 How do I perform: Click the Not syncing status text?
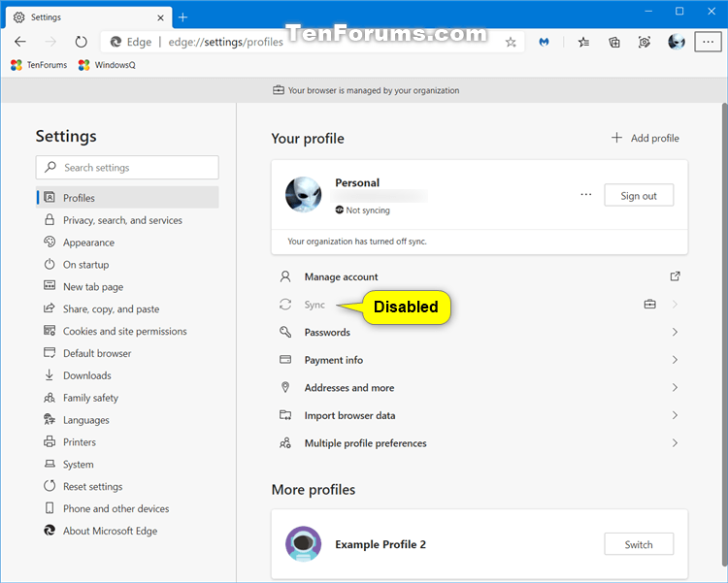point(368,211)
